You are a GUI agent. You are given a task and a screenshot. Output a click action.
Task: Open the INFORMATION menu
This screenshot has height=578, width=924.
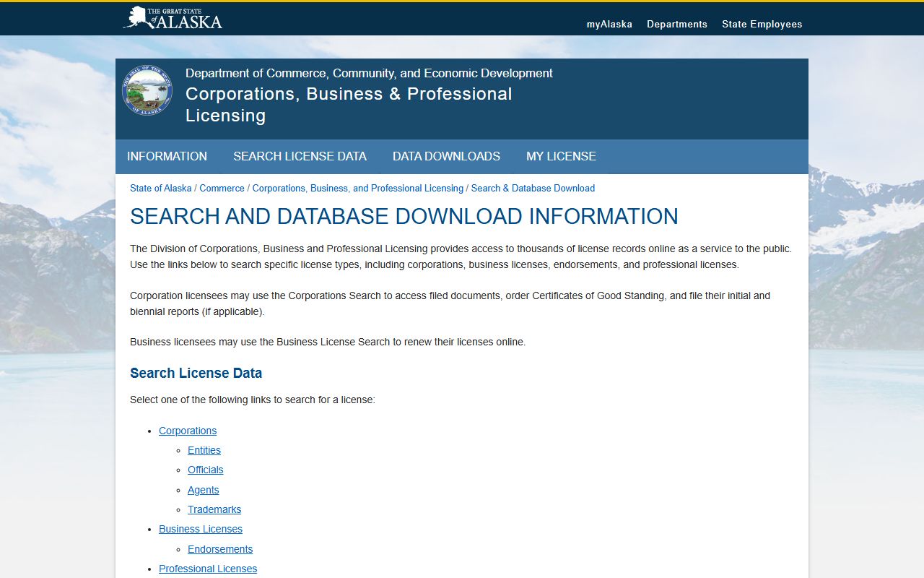[x=167, y=156]
